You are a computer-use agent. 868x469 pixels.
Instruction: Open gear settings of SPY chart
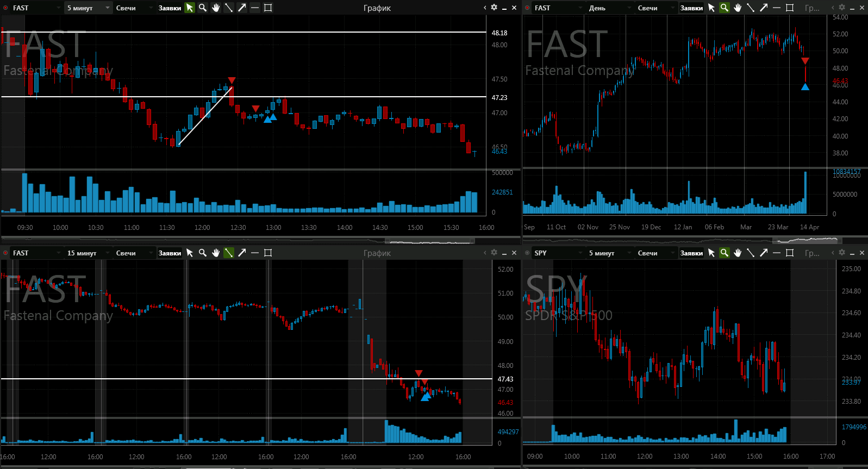click(x=842, y=252)
